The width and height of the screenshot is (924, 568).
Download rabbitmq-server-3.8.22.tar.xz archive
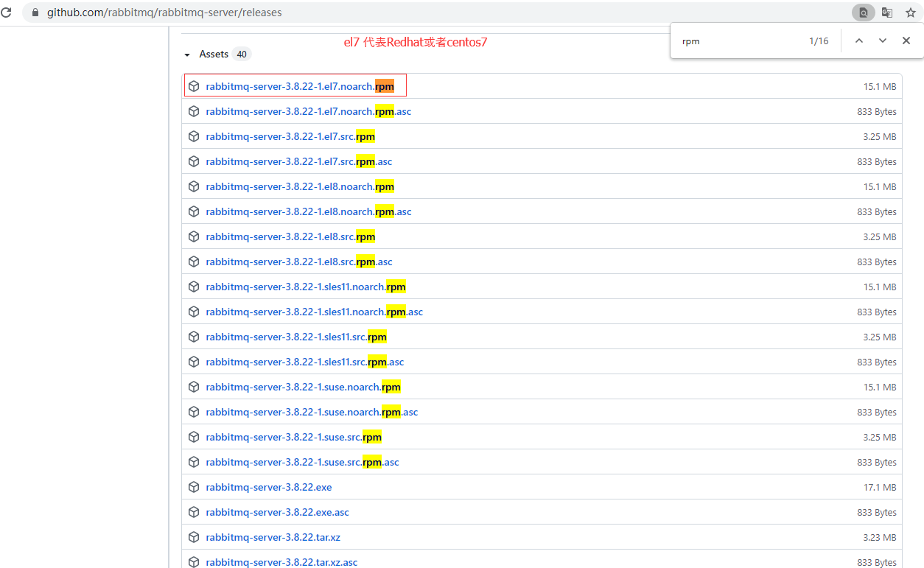[x=273, y=537]
